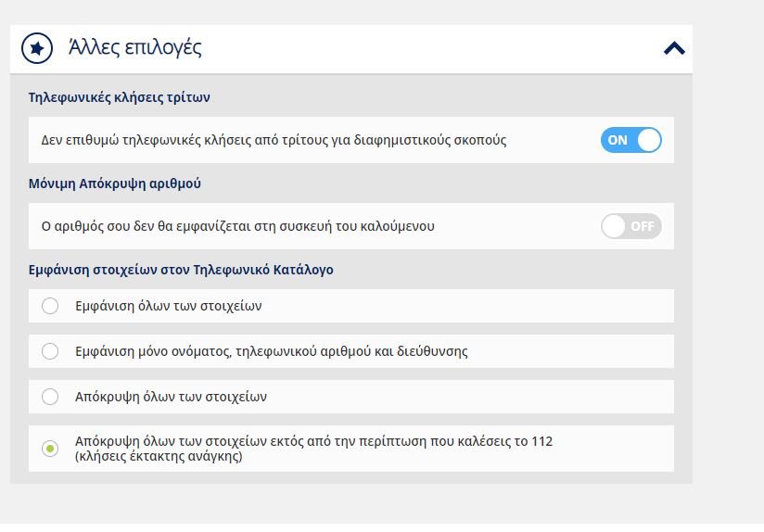Click the Εμφάνιση όλων των στοιχείων label

(168, 306)
